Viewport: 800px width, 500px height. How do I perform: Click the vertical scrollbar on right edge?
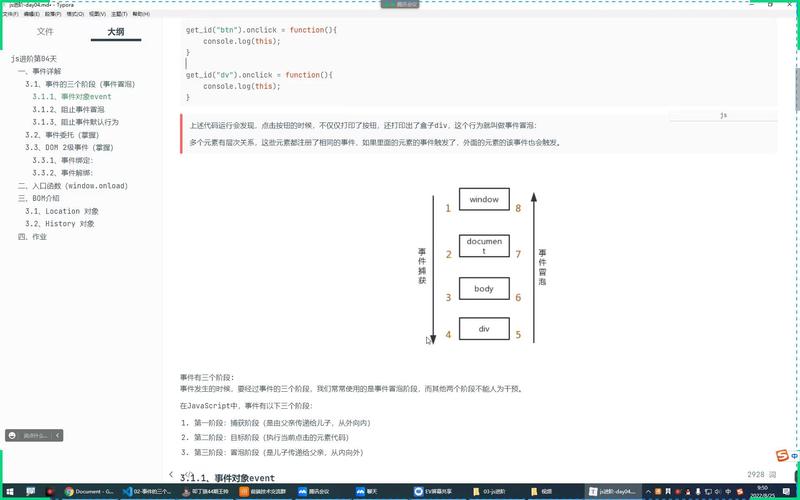click(796, 89)
